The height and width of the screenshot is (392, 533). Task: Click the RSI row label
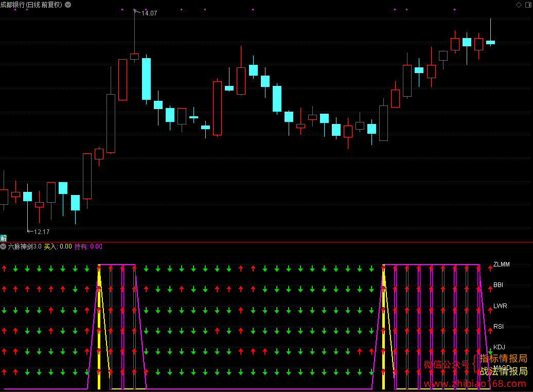499,326
